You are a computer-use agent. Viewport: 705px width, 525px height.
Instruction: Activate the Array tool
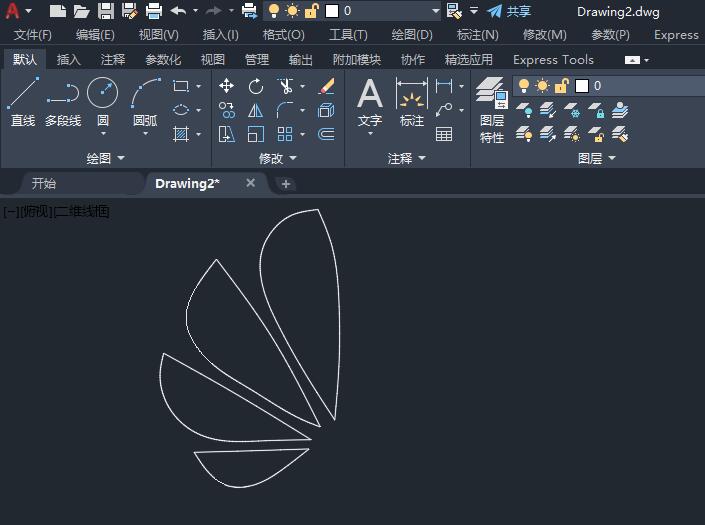tap(285, 134)
